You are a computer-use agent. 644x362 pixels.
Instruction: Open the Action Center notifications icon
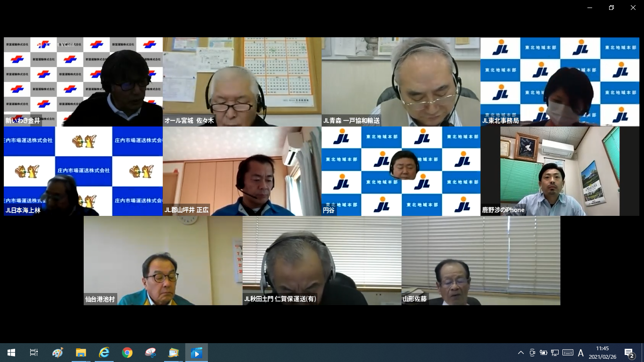pyautogui.click(x=629, y=353)
